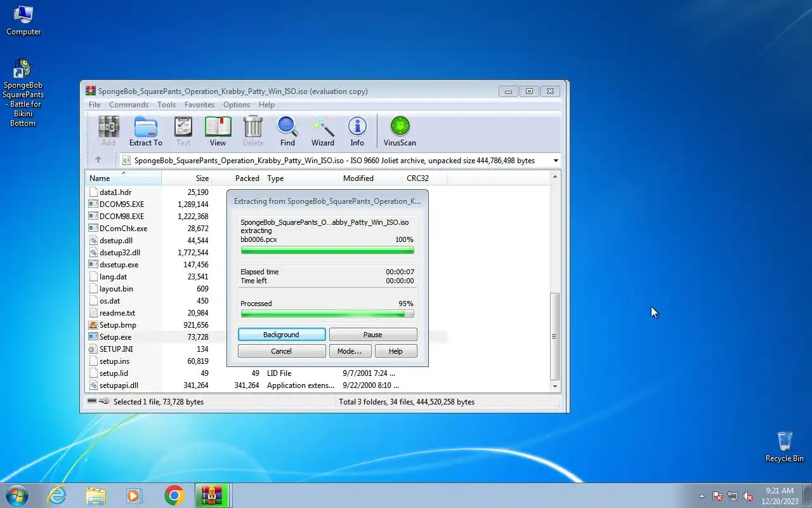
Task: Launch the Wizard tool
Action: (323, 131)
